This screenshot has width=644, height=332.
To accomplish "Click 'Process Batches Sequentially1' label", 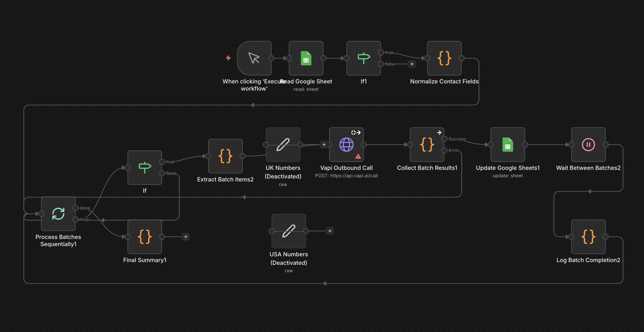I will [58, 241].
